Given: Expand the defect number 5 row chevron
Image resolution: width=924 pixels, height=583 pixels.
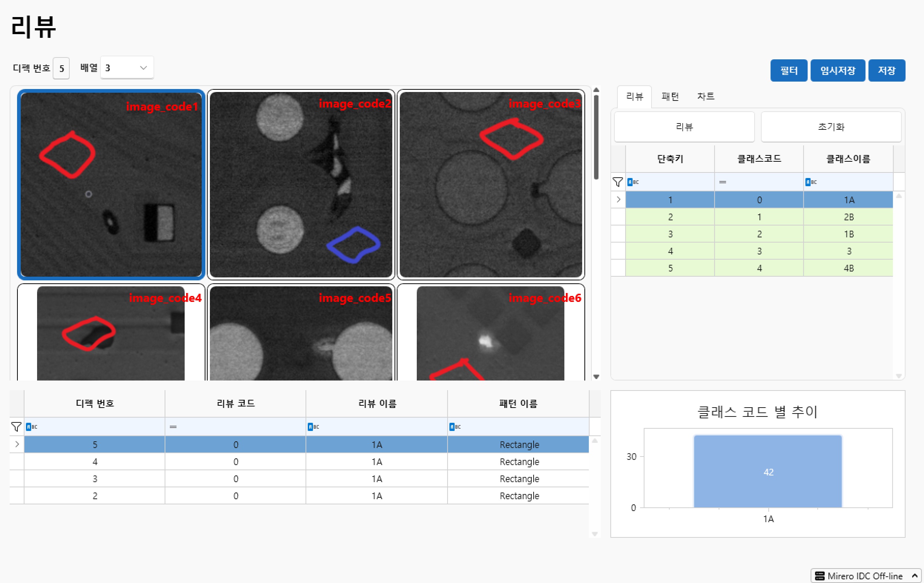Looking at the screenshot, I should click(17, 444).
